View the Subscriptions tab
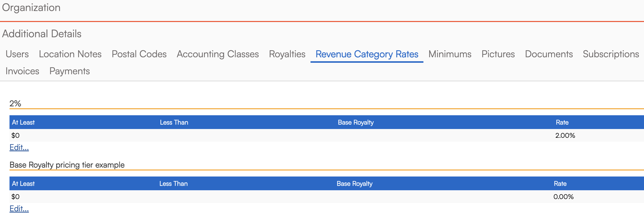The image size is (644, 219). click(x=611, y=54)
